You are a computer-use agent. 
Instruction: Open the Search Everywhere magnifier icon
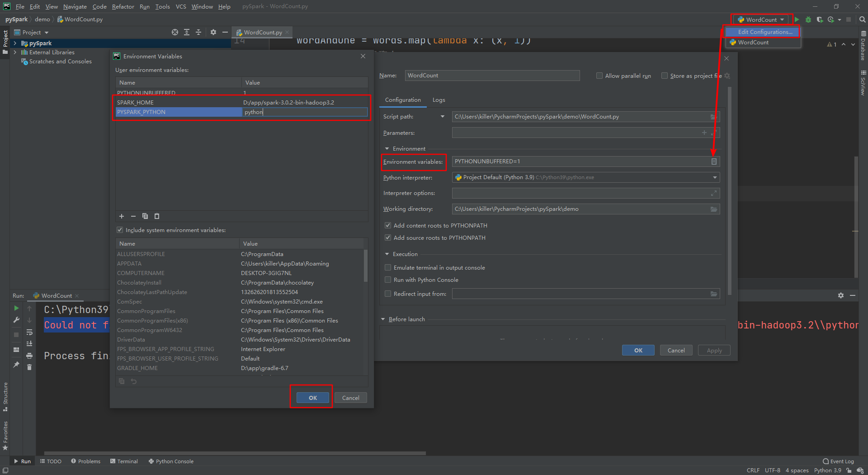pos(862,19)
